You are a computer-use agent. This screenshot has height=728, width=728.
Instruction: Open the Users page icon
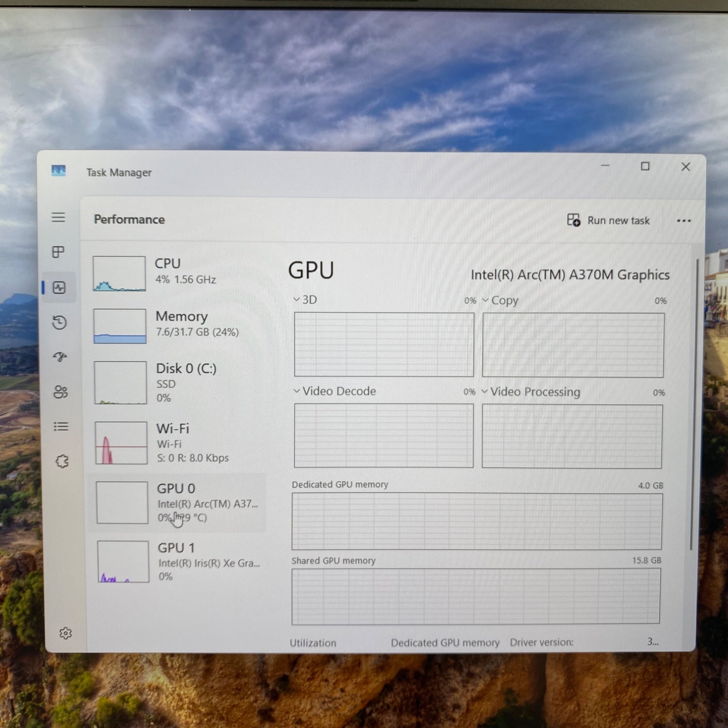61,392
